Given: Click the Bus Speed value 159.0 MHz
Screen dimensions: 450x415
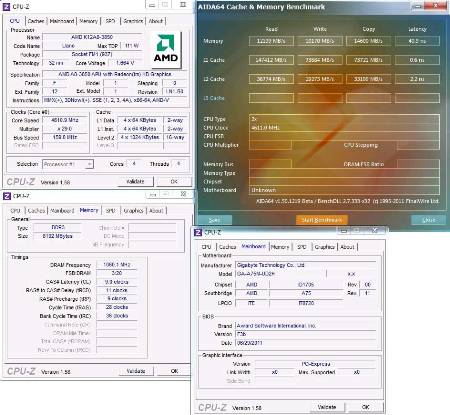Looking at the screenshot, I should [x=65, y=137].
